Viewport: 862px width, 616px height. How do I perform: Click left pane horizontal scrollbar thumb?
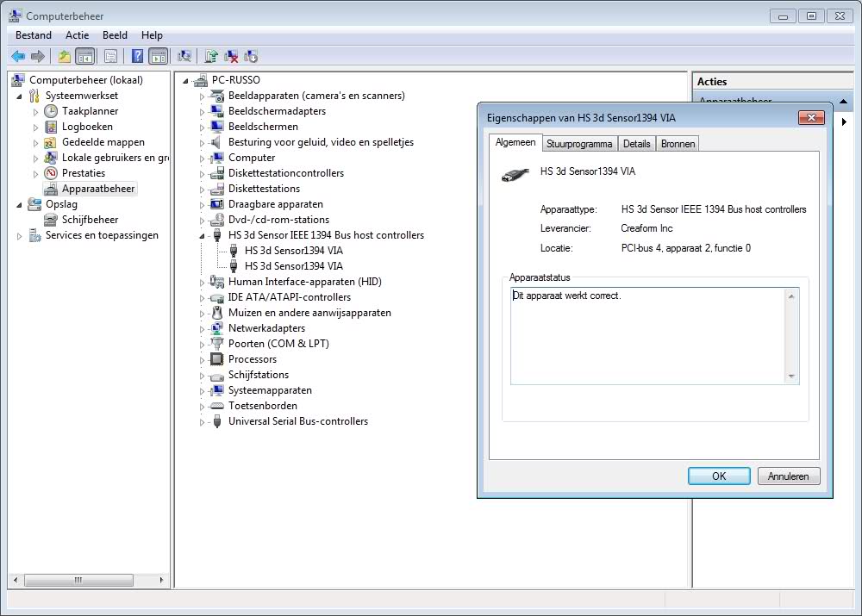tap(78, 581)
